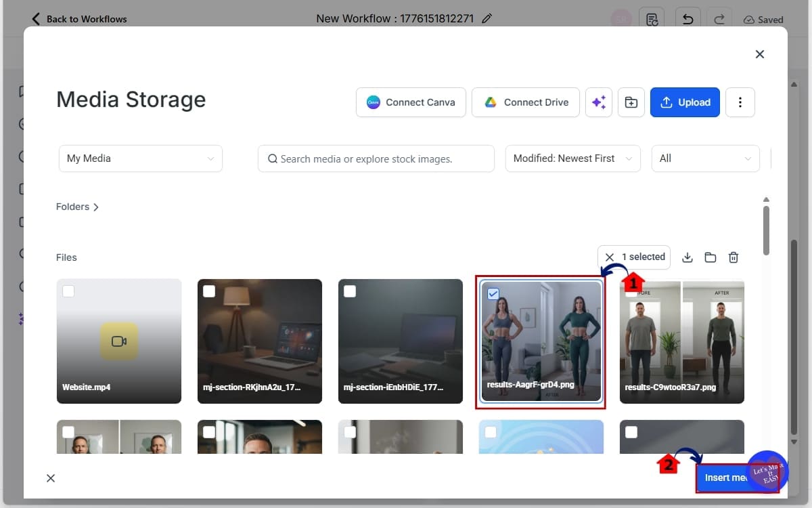
Task: Create a new folder using the folder-plus icon
Action: click(x=631, y=102)
